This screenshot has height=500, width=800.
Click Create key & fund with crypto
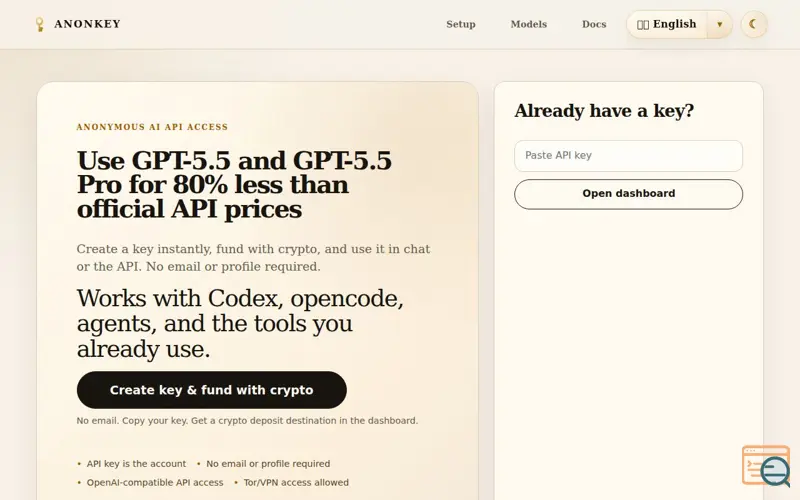(212, 390)
